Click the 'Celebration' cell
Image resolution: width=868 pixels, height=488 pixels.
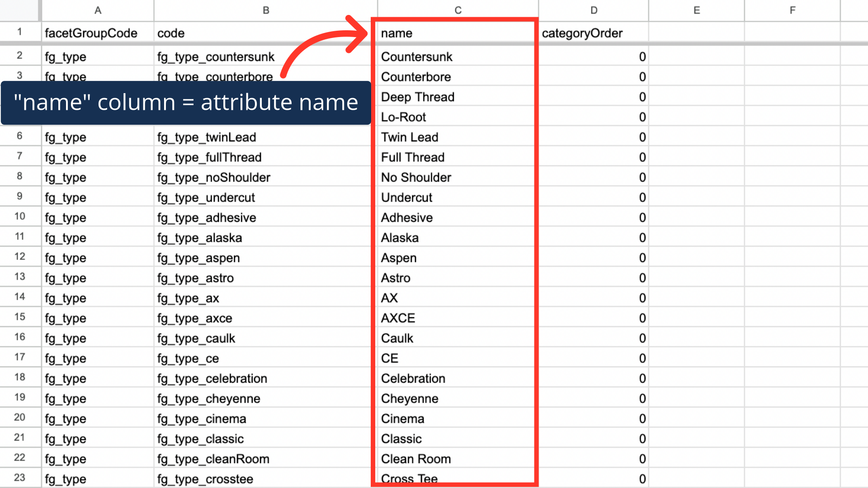pyautogui.click(x=413, y=379)
